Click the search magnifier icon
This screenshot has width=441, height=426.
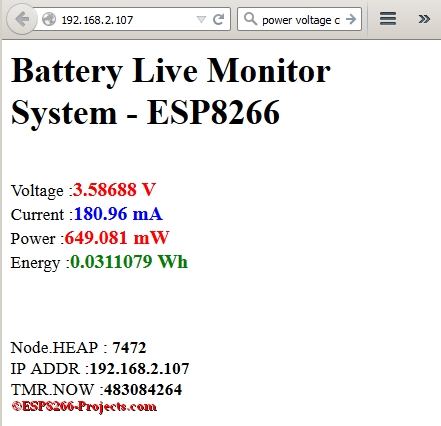pyautogui.click(x=250, y=19)
